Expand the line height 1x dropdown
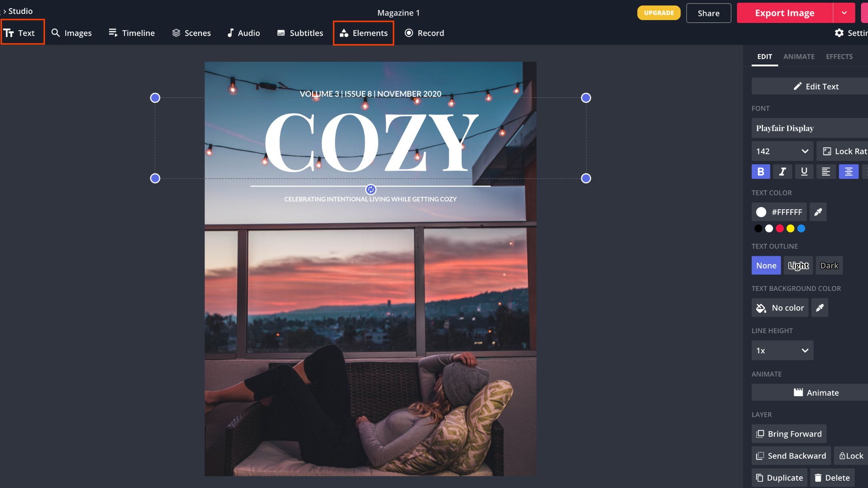The height and width of the screenshot is (488, 868). pyautogui.click(x=782, y=350)
